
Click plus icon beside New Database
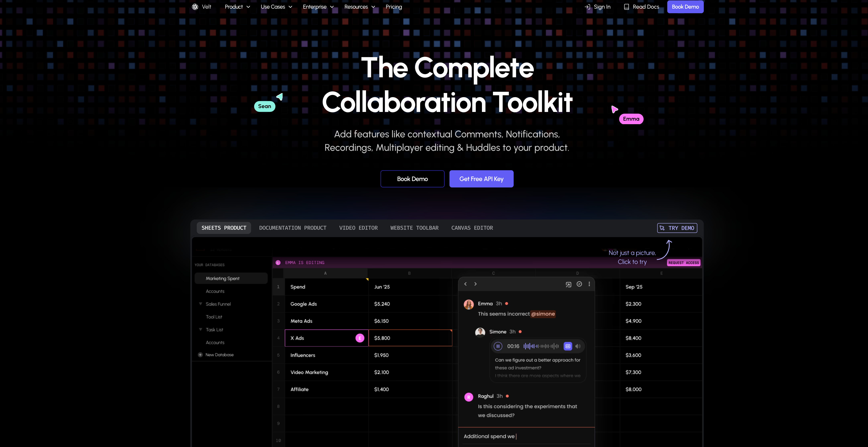tap(200, 355)
